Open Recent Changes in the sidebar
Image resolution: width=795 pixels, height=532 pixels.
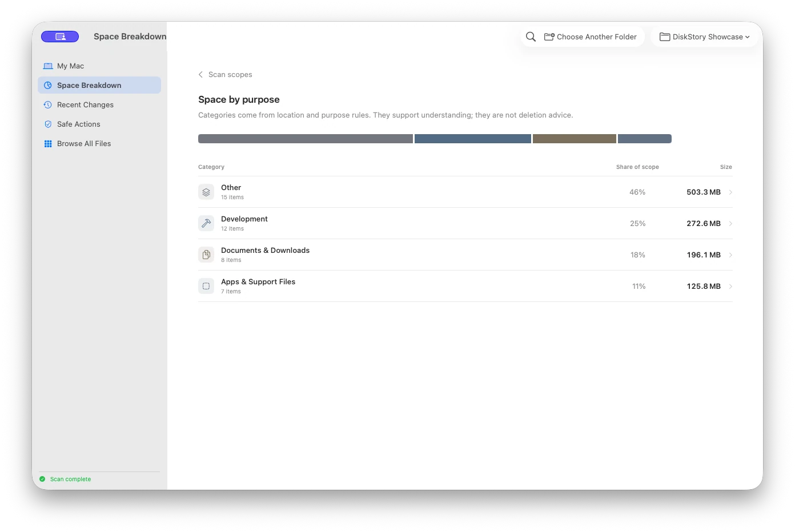(x=99, y=105)
